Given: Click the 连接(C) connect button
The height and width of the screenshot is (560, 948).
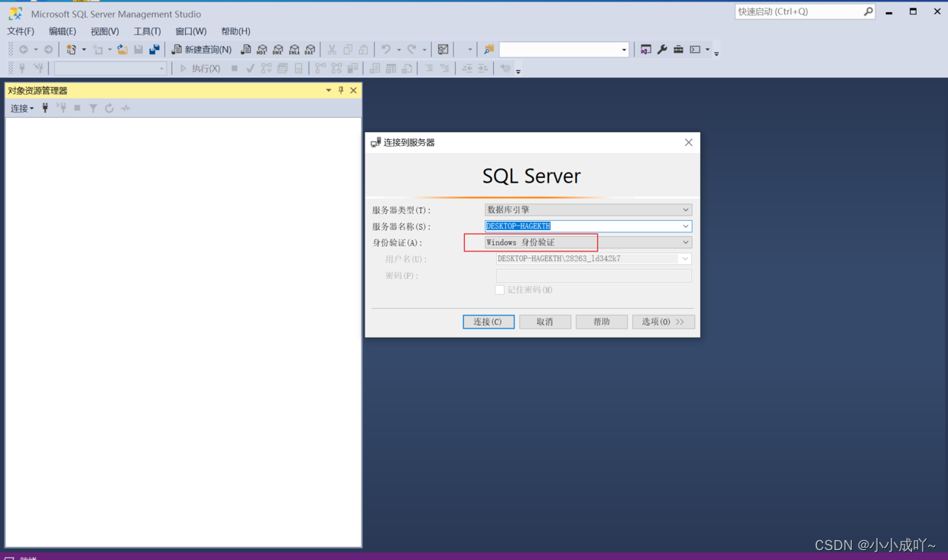Looking at the screenshot, I should pos(489,322).
